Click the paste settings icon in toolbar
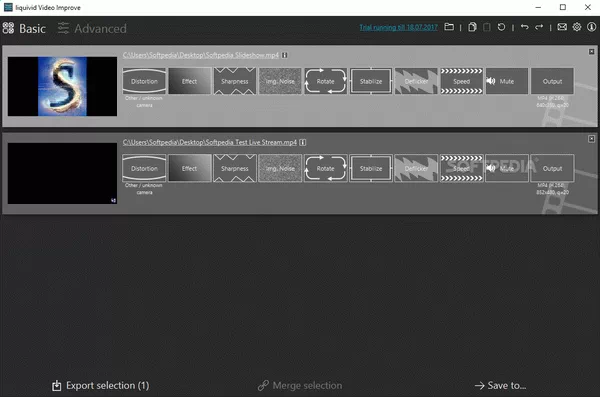 click(487, 27)
